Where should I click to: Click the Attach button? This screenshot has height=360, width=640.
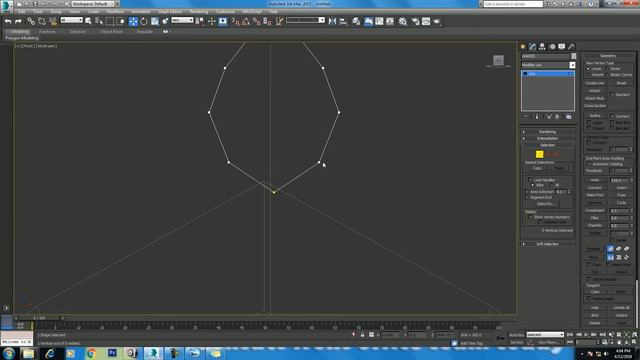coord(595,91)
